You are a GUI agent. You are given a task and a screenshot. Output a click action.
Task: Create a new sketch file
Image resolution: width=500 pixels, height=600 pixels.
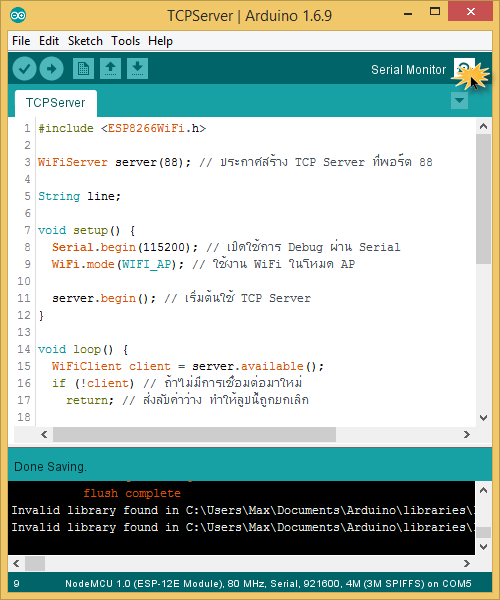(x=83, y=68)
